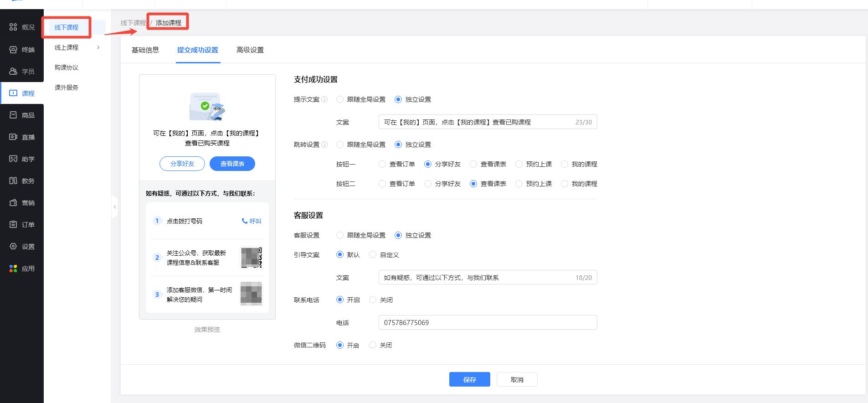868x403 pixels.
Task: Choose 我的课程 for 按钮一
Action: pos(565,164)
